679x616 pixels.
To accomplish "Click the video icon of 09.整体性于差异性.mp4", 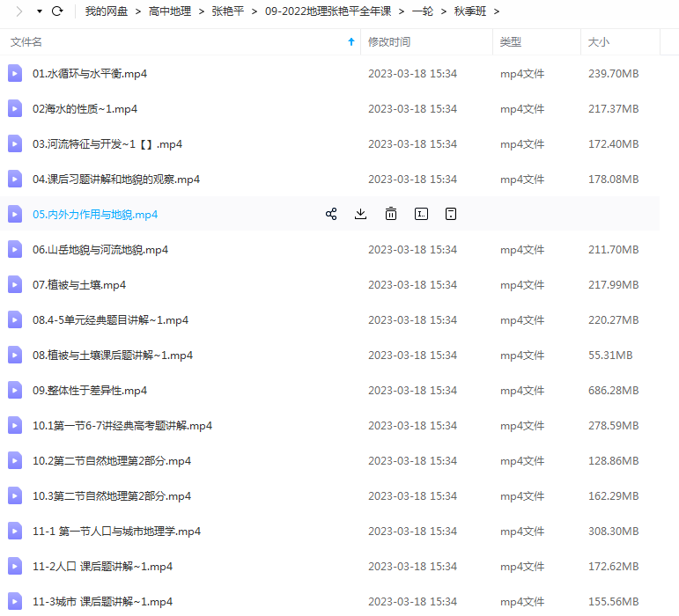I will pos(15,391).
